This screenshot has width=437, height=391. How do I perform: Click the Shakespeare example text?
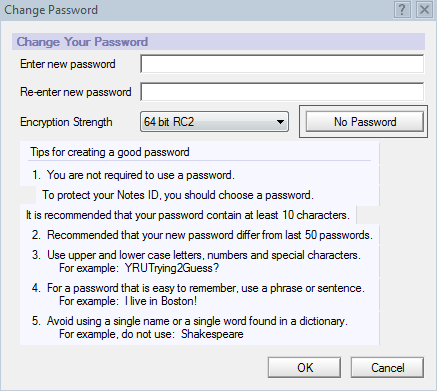coord(212,334)
